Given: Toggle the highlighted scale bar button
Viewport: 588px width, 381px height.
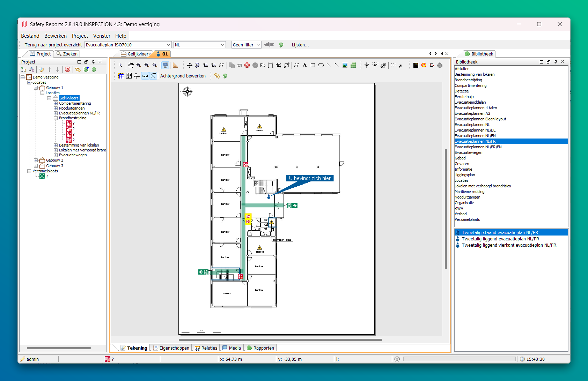Looking at the screenshot, I should [145, 76].
